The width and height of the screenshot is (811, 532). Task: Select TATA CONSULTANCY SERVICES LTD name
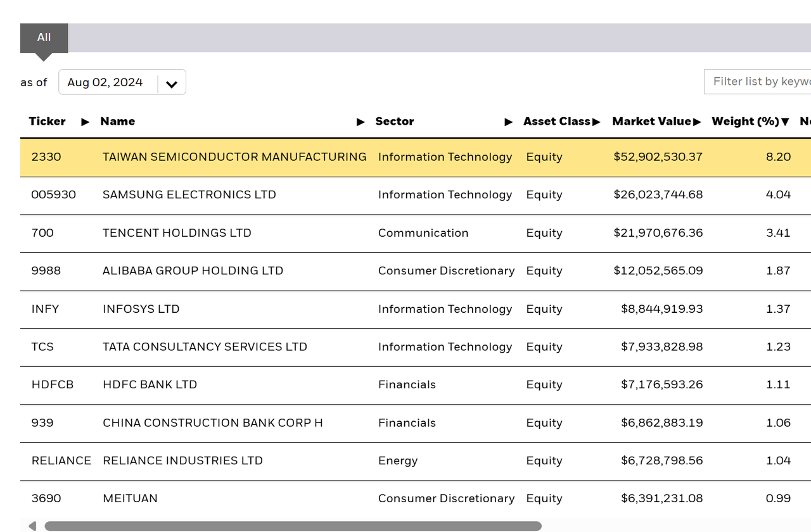(205, 346)
